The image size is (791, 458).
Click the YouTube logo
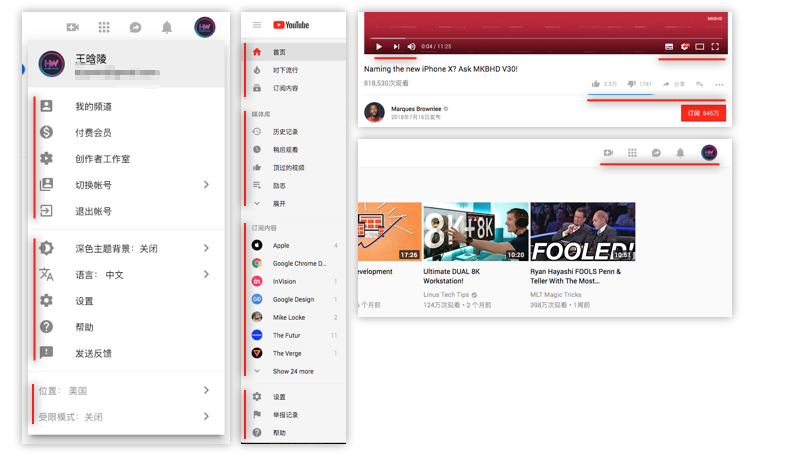pyautogui.click(x=291, y=25)
